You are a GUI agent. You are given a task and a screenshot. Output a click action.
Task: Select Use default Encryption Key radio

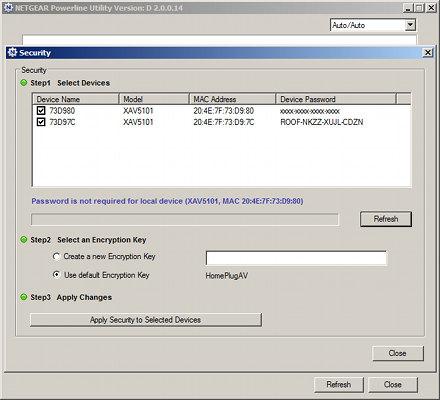point(56,275)
